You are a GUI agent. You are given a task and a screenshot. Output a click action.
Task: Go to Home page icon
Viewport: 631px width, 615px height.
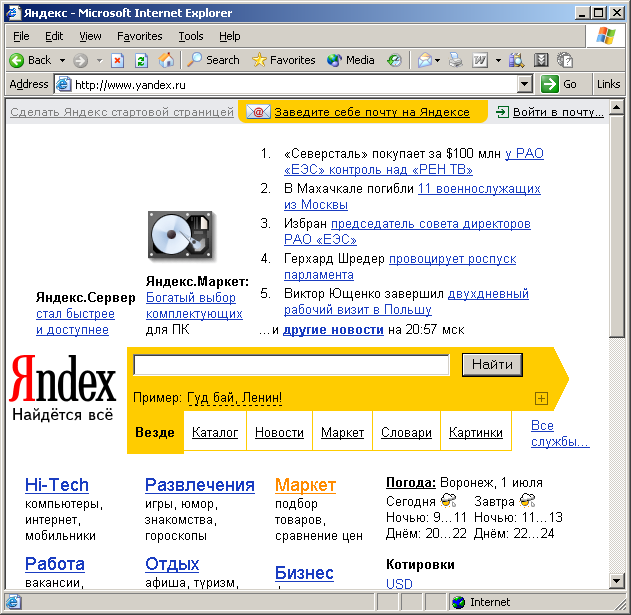click(166, 60)
